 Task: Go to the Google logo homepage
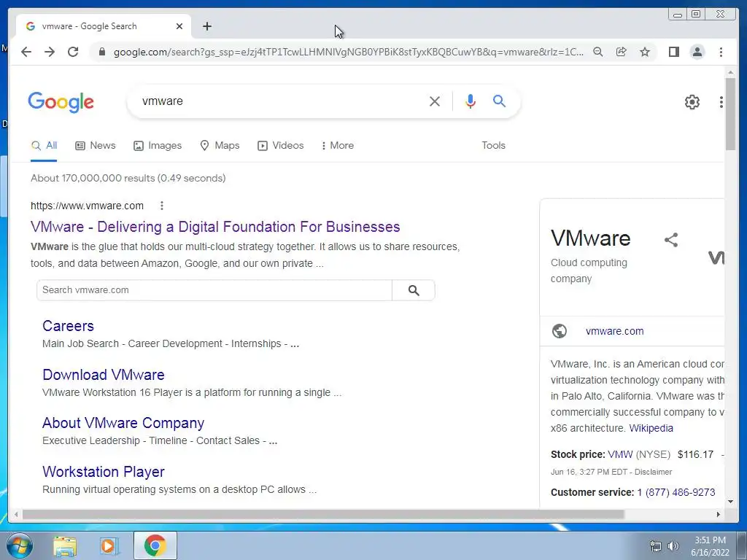pyautogui.click(x=61, y=102)
